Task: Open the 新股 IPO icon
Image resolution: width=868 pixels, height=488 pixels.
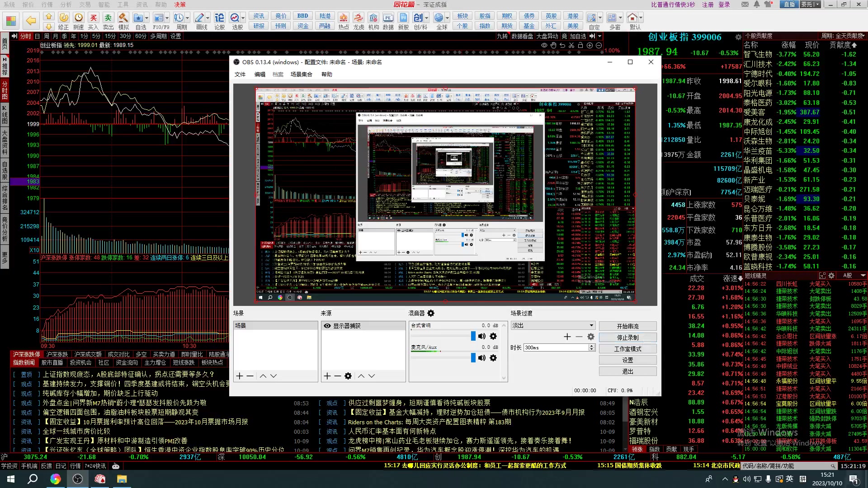Action: point(403,18)
